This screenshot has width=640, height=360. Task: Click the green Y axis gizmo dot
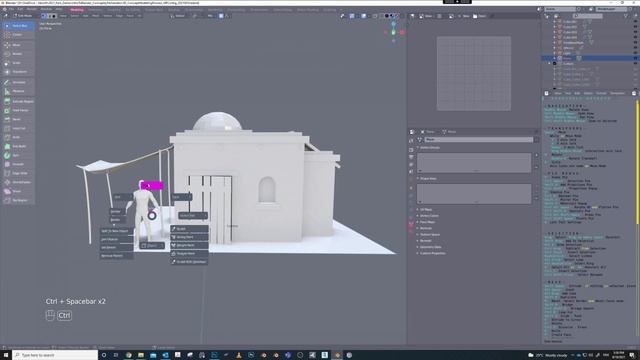(393, 32)
